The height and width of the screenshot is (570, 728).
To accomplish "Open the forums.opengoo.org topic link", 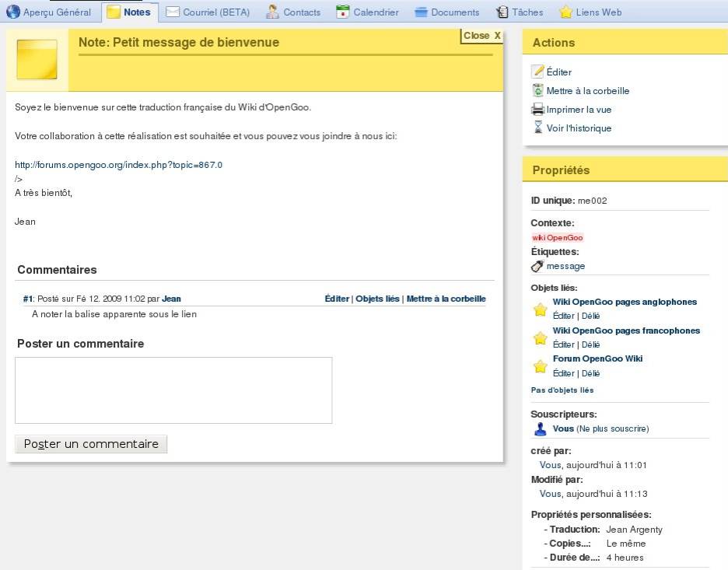I will pos(118,165).
